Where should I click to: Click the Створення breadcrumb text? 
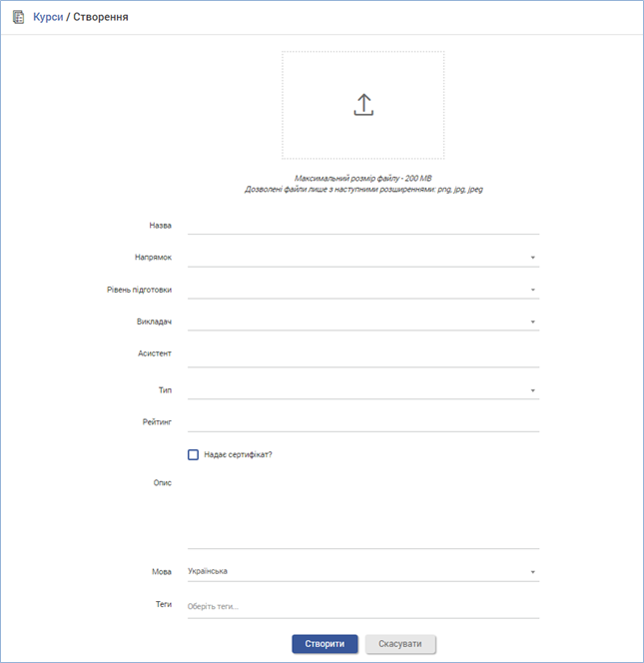click(x=101, y=18)
